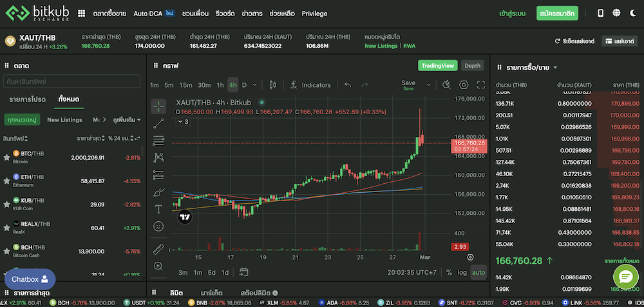Image resolution: width=644 pixels, height=307 pixels.
Task: Toggle auto scale on chart
Action: (x=478, y=272)
